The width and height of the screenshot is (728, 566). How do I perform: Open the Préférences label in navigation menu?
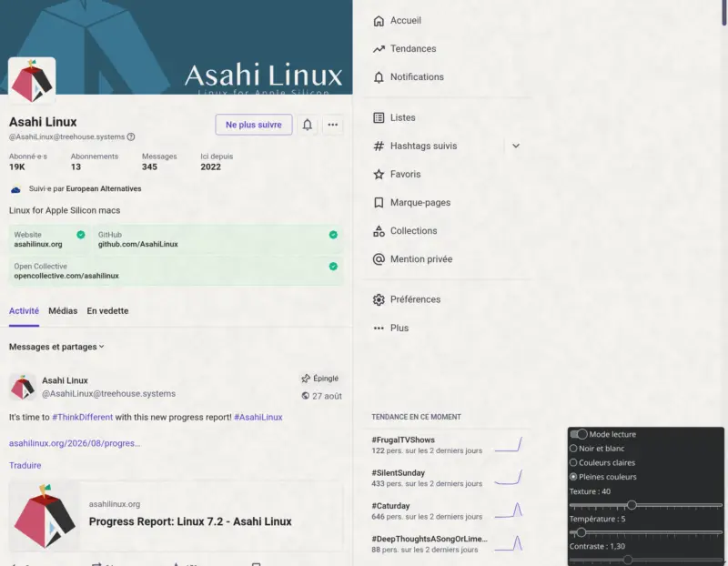(x=416, y=299)
